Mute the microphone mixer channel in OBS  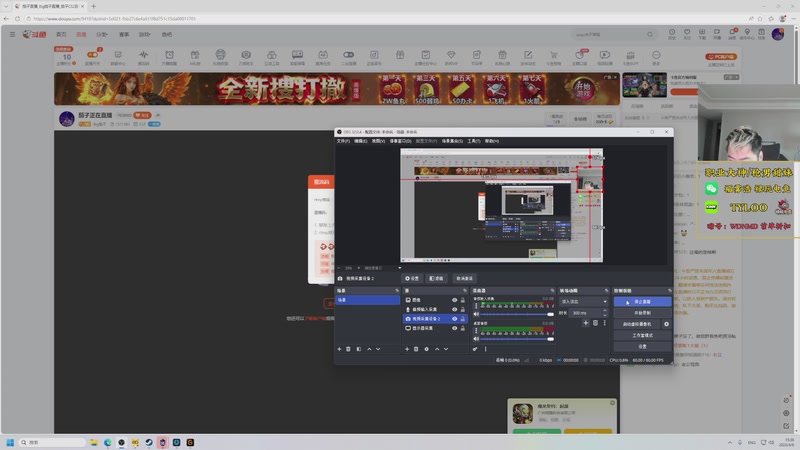(476, 314)
